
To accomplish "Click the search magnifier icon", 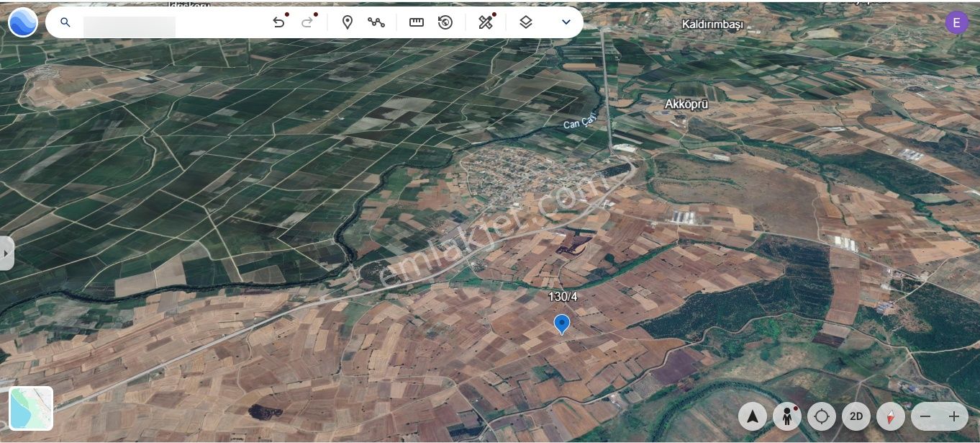I will [x=65, y=22].
